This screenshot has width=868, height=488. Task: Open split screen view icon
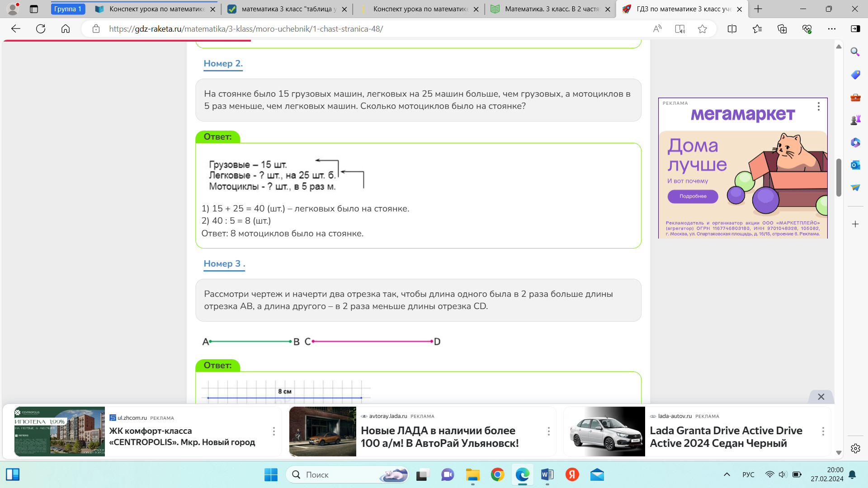[732, 29]
